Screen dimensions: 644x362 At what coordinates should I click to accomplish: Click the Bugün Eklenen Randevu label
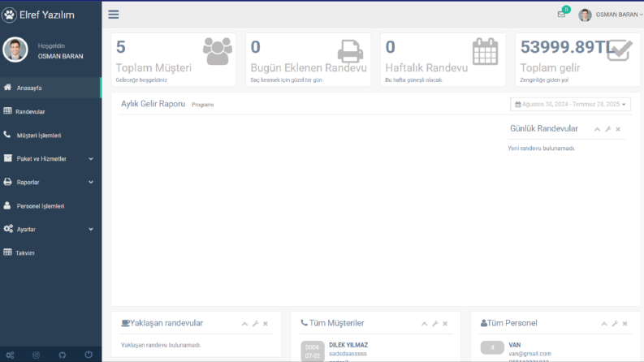tap(309, 67)
